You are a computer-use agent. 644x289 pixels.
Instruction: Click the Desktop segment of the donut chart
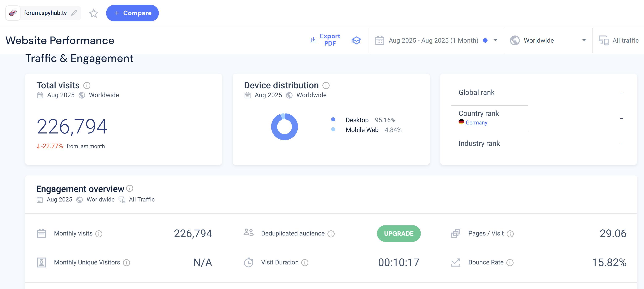(x=285, y=137)
